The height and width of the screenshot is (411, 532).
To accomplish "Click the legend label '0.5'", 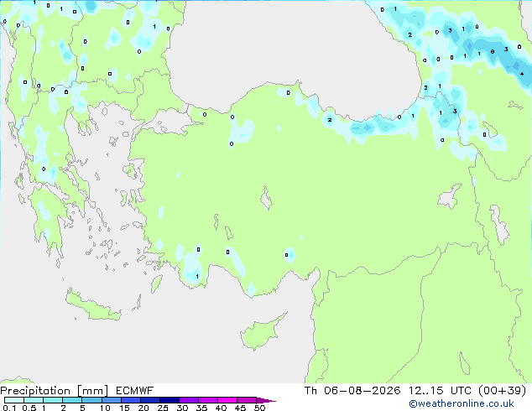I will click(x=29, y=408).
